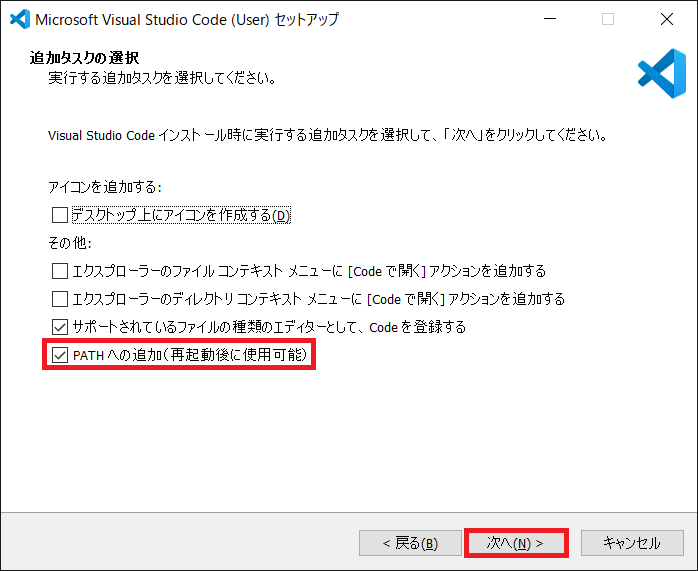This screenshot has height=571, width=698.
Task: Click the 実行する追加タスクを選択してください text
Action: (162, 78)
